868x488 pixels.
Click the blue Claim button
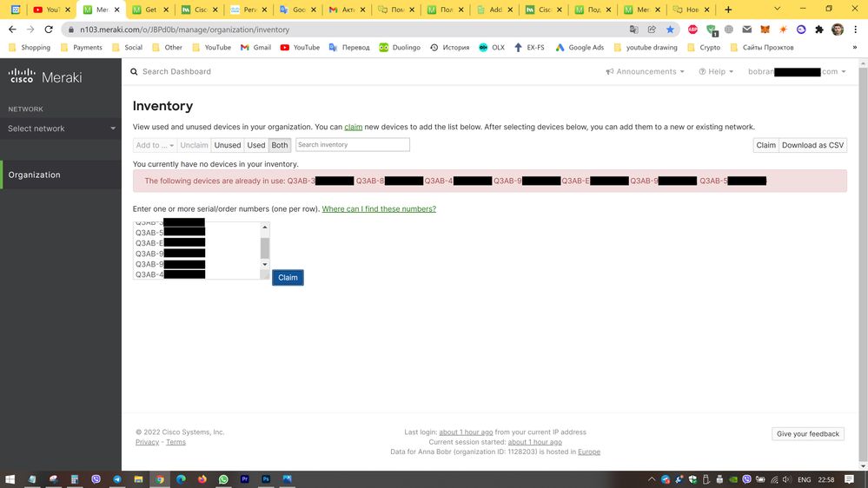point(288,278)
